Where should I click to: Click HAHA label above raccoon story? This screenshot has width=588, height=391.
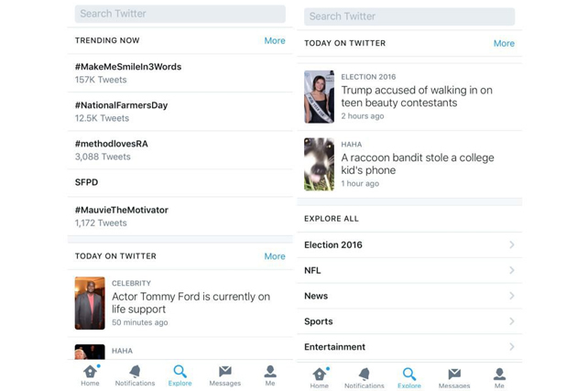(x=352, y=145)
